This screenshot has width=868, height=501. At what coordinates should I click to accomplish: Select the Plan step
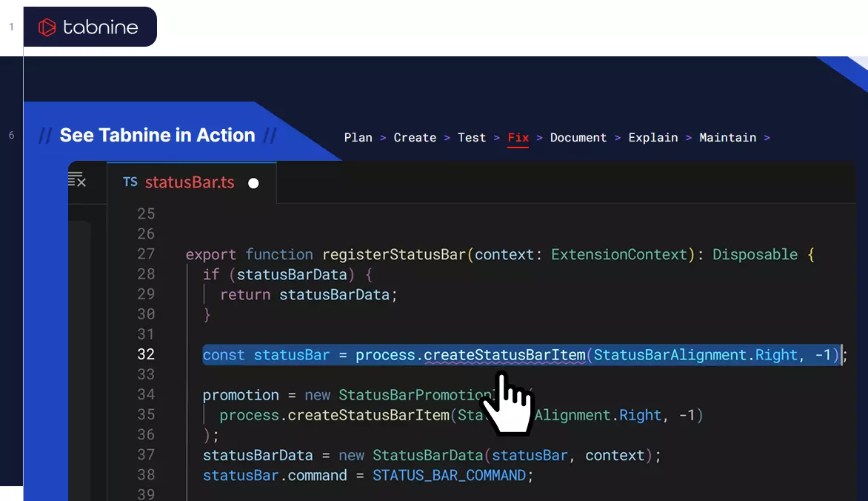click(358, 138)
